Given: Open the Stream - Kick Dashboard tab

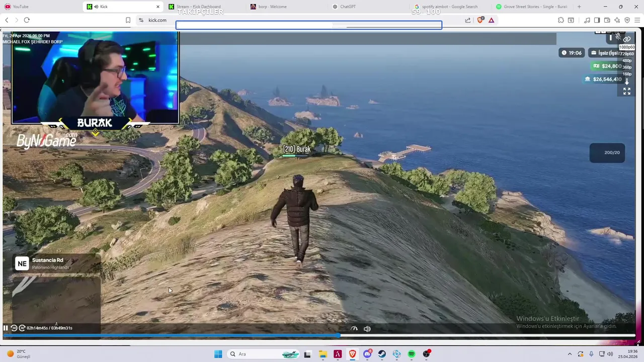Looking at the screenshot, I should tap(204, 7).
